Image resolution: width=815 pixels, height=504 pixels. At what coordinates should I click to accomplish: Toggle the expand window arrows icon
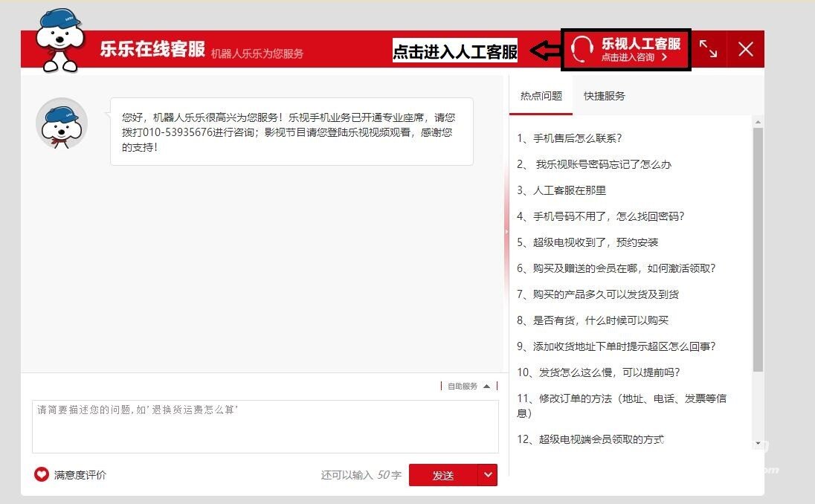point(708,49)
